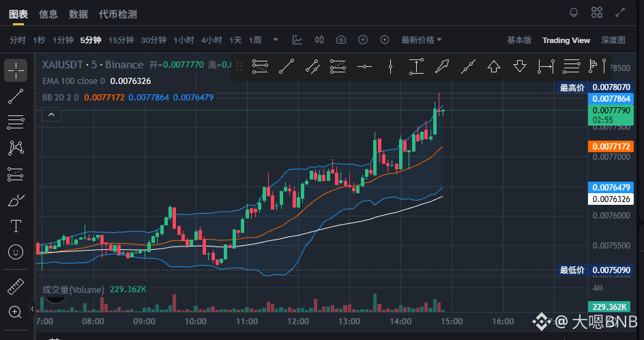Set interval to 30分钟
Screen dimensions: 644x340
[153, 40]
